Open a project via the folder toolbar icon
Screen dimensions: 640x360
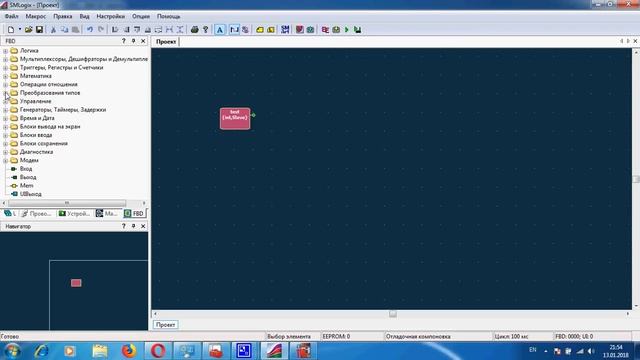[x=29, y=29]
